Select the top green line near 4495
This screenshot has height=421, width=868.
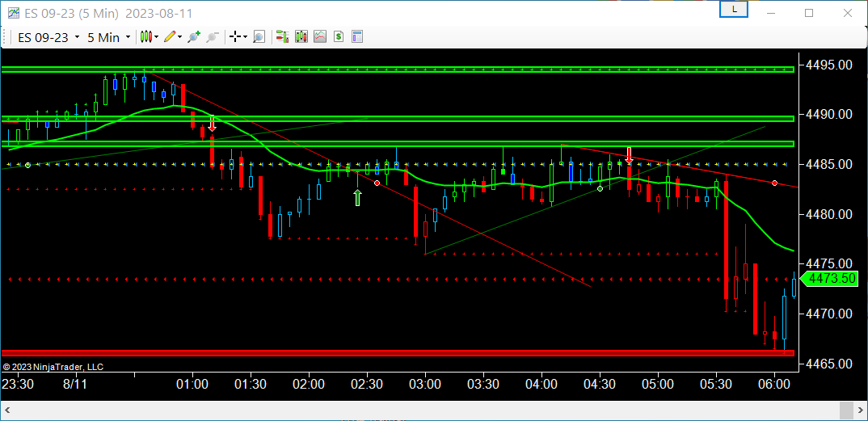[x=398, y=69]
